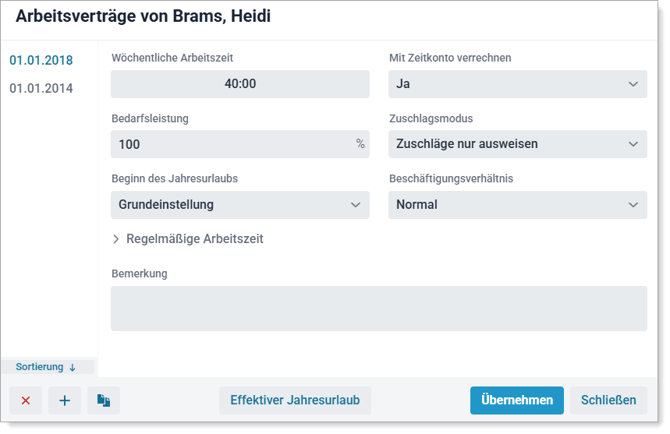
Task: Open the Beschäftigungsverhältnis dropdown
Action: (517, 205)
